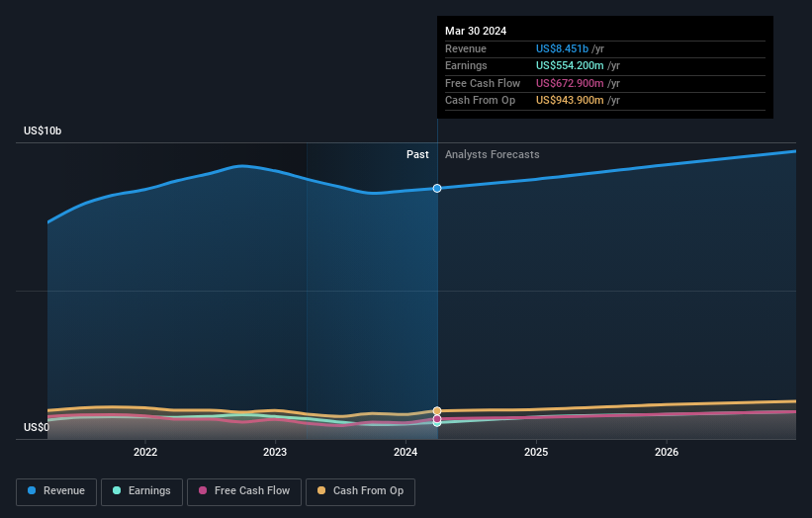Click the 2024 x-axis label
Screen dimensions: 812x518
tap(406, 452)
